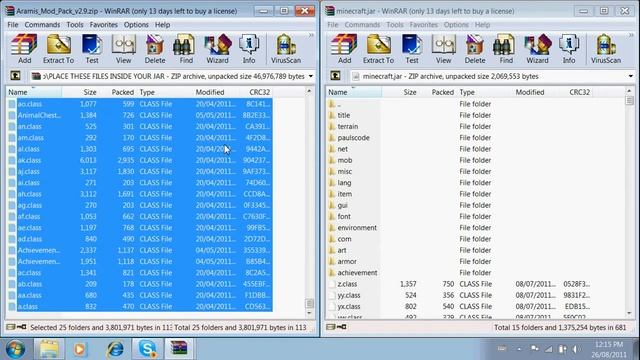Open Wizard in minecraft.jar window
The width and height of the screenshot is (640, 360).
[538, 49]
